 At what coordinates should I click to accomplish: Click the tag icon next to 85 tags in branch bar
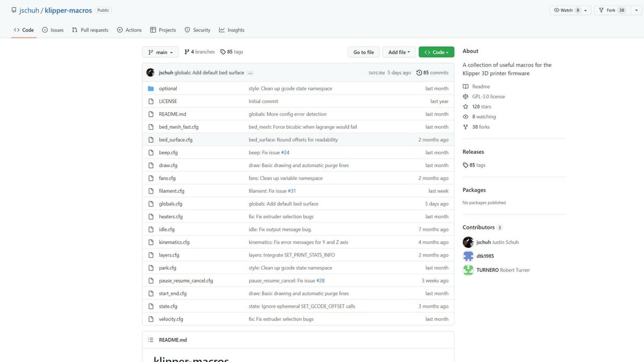point(223,52)
